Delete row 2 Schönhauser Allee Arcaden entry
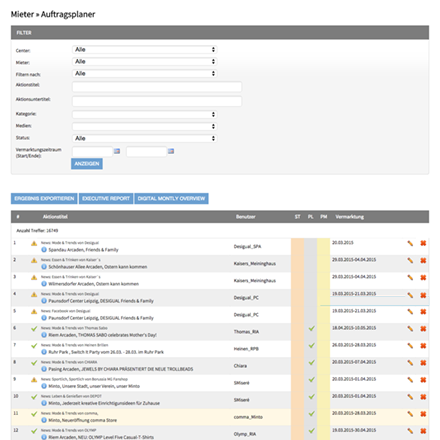The height and width of the screenshot is (440, 440). (423, 260)
